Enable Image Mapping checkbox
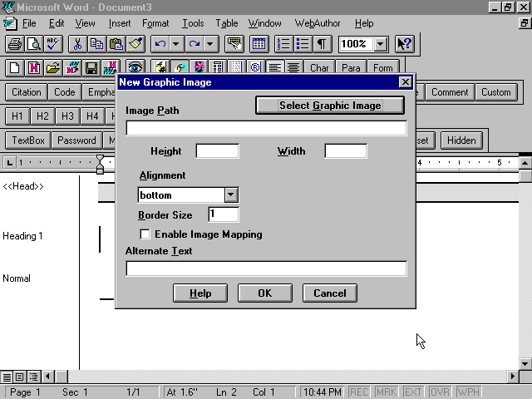Image resolution: width=532 pixels, height=399 pixels. pyautogui.click(x=145, y=234)
